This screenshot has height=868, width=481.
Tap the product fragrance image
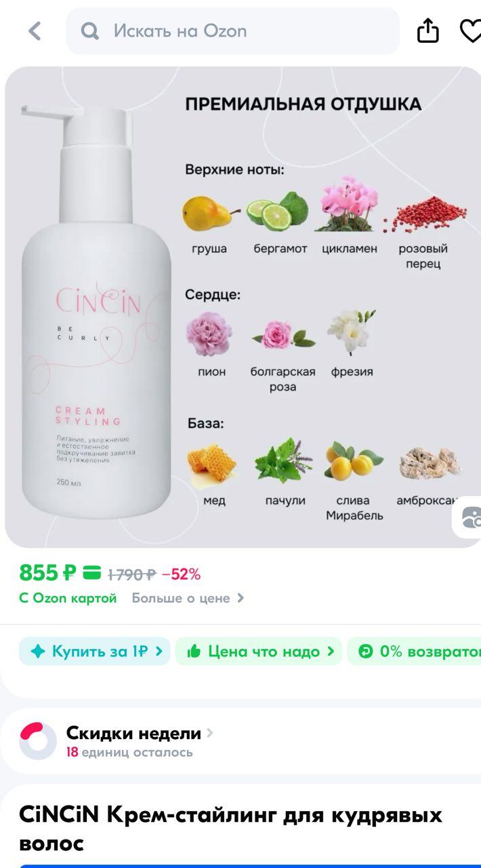point(243,307)
